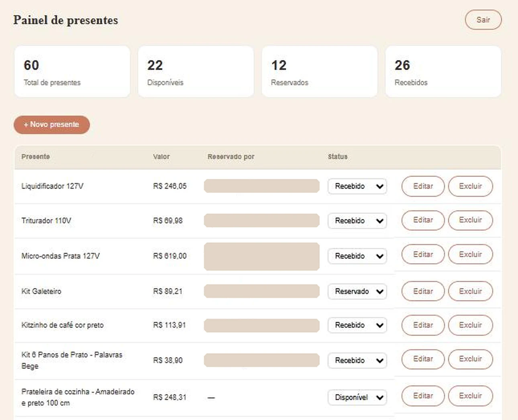Click the Triturador 110V gift name
This screenshot has width=518, height=420.
pos(46,221)
